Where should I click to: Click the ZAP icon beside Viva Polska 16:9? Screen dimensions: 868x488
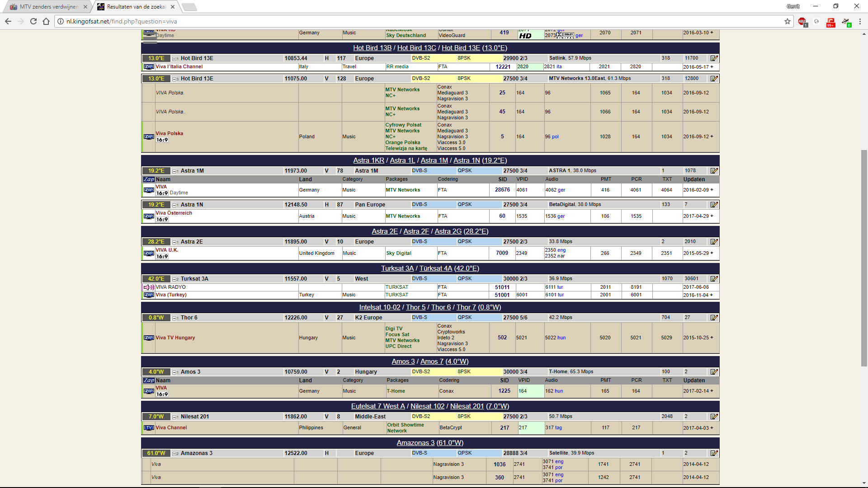click(x=149, y=136)
